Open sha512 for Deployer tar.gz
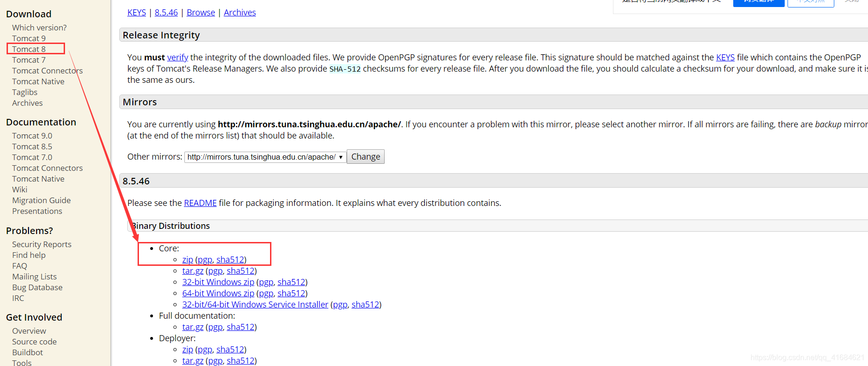This screenshot has width=868, height=366. [x=241, y=361]
